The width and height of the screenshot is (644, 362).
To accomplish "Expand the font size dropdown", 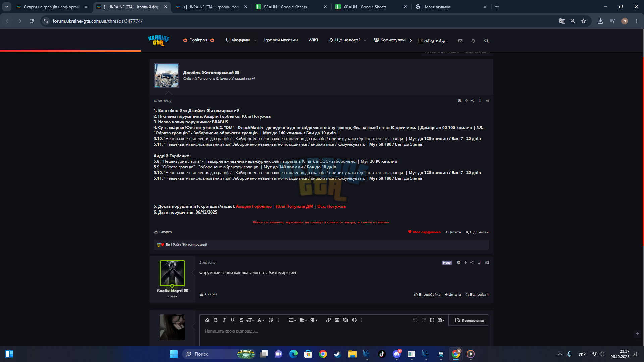I will coord(250,320).
